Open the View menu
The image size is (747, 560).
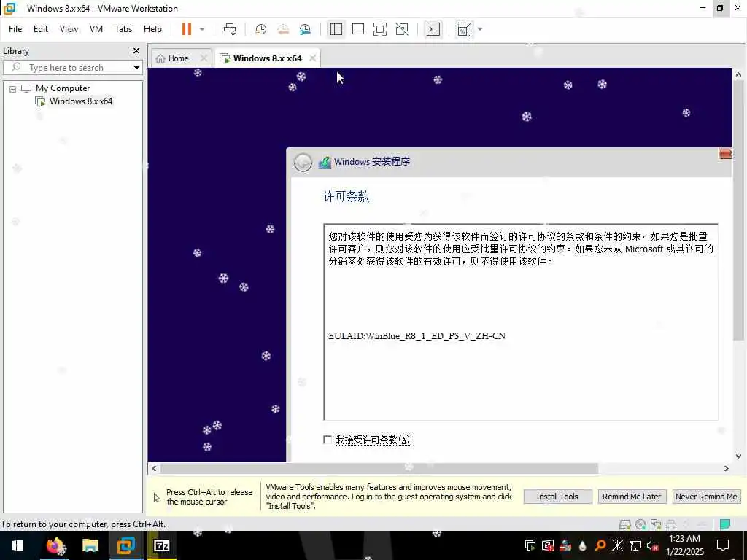point(69,29)
